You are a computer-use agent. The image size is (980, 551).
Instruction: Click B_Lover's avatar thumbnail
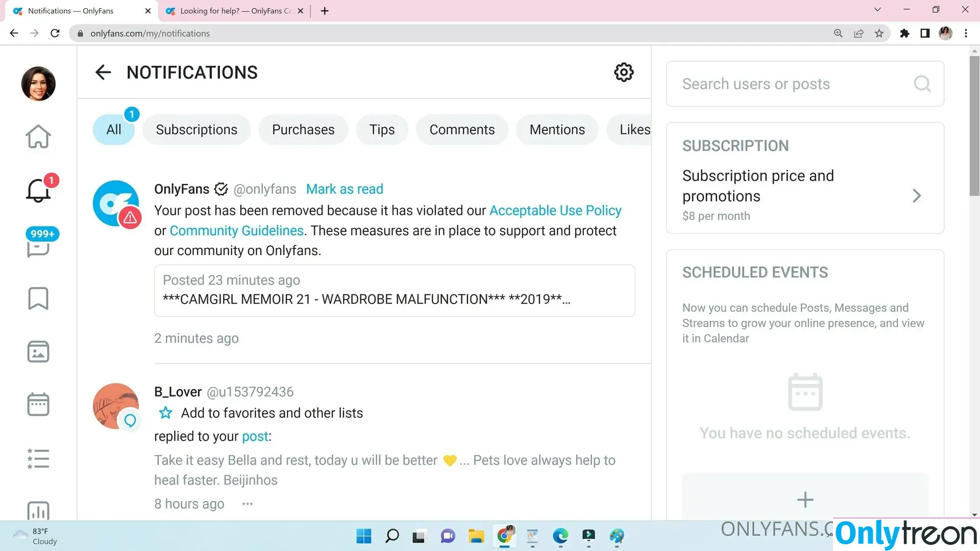116,406
